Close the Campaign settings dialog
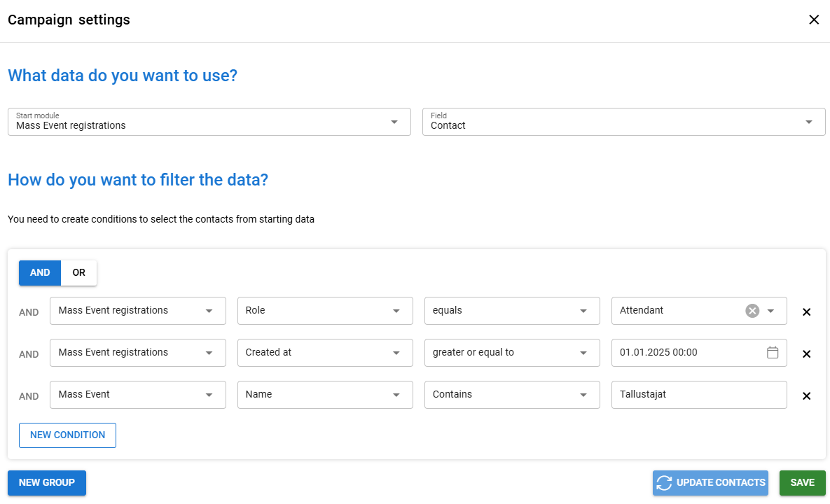 pyautogui.click(x=814, y=20)
